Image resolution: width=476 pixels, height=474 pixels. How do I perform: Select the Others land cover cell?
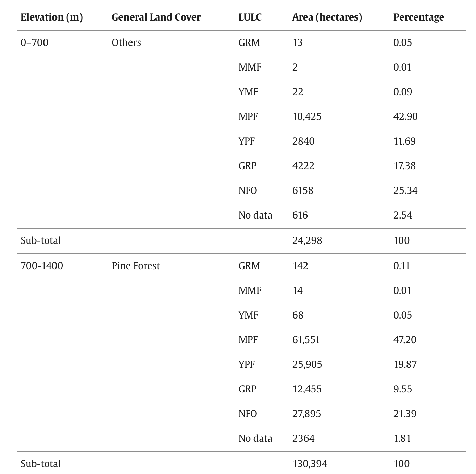point(126,42)
